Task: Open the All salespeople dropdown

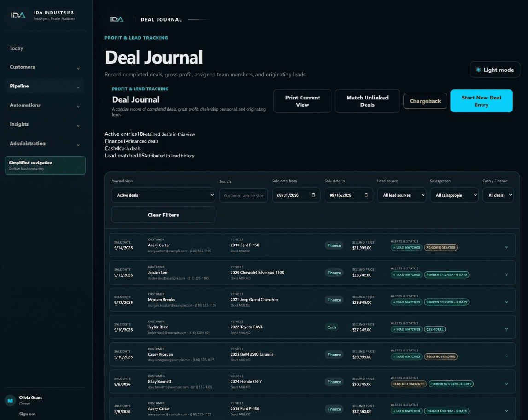Action: tap(454, 195)
